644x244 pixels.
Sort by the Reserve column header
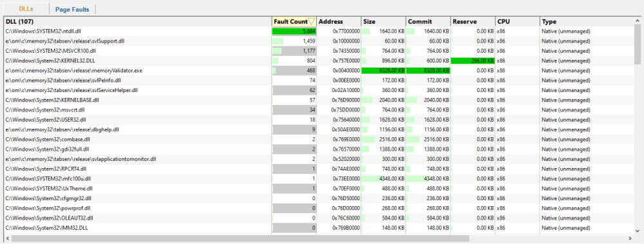click(473, 22)
